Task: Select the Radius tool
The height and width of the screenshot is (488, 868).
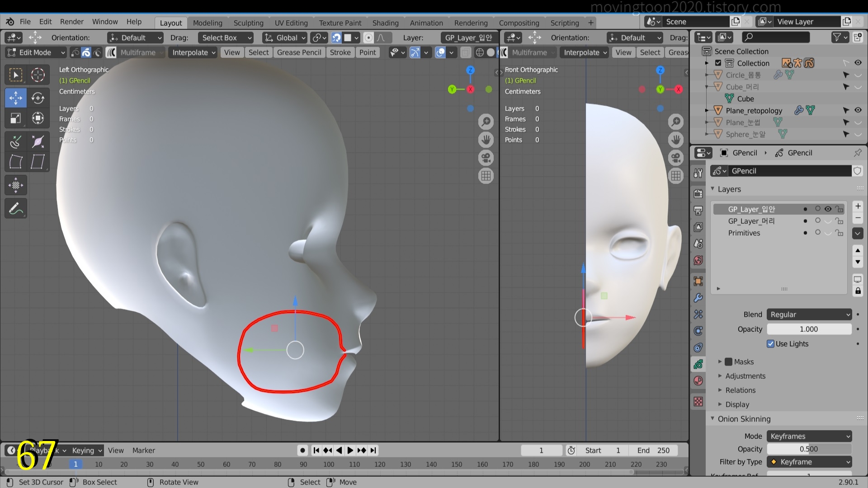Action: (38, 141)
